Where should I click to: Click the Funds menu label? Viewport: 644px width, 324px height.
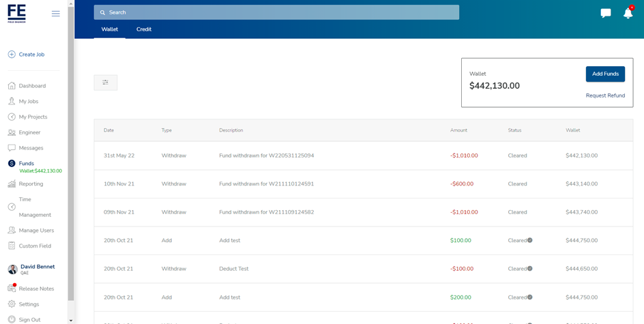point(27,164)
